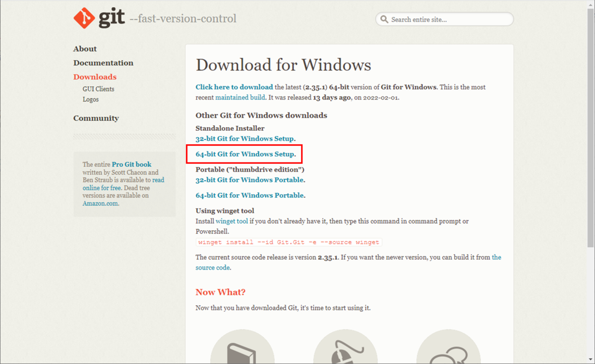Click the scrollbar up arrow

point(590,4)
